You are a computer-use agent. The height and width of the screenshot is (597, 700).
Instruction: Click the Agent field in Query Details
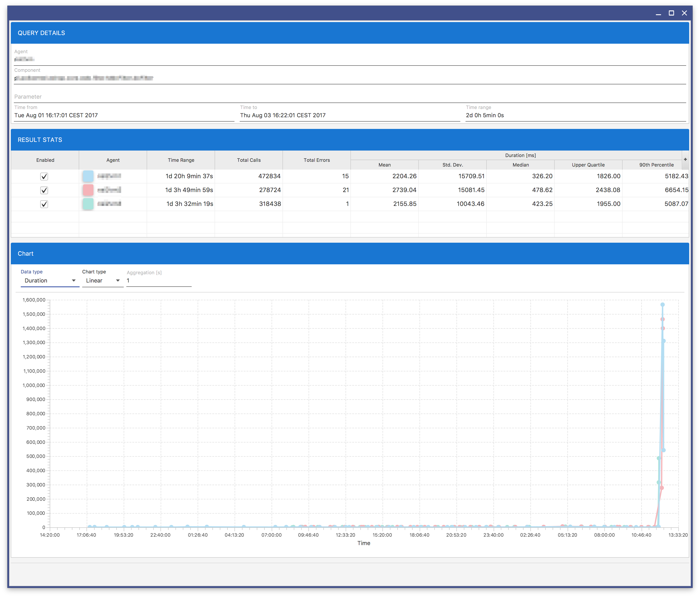350,59
